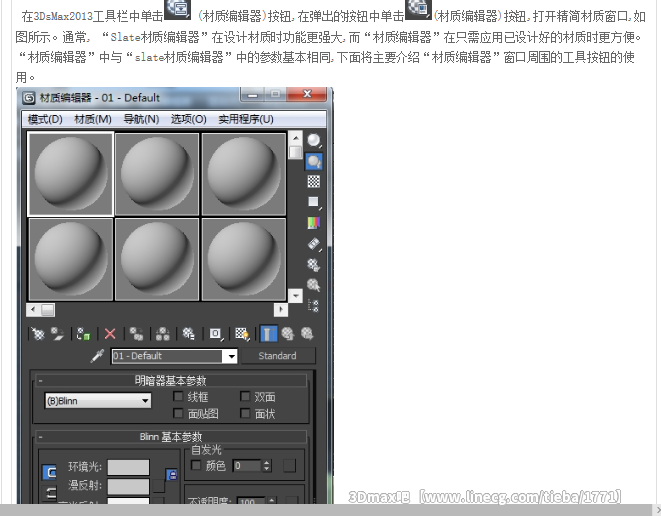Select the top middle sample sphere
The width and height of the screenshot is (661, 516).
point(157,174)
